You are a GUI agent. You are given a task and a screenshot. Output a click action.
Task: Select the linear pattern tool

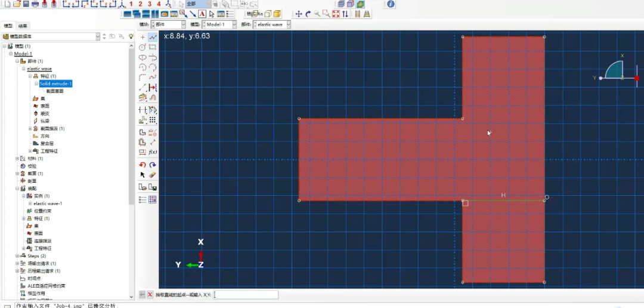point(153,120)
